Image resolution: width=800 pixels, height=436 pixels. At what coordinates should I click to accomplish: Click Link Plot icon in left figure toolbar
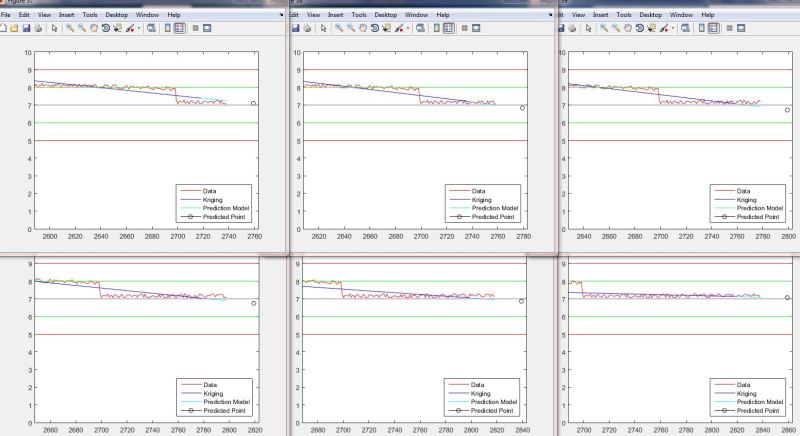tap(151, 28)
